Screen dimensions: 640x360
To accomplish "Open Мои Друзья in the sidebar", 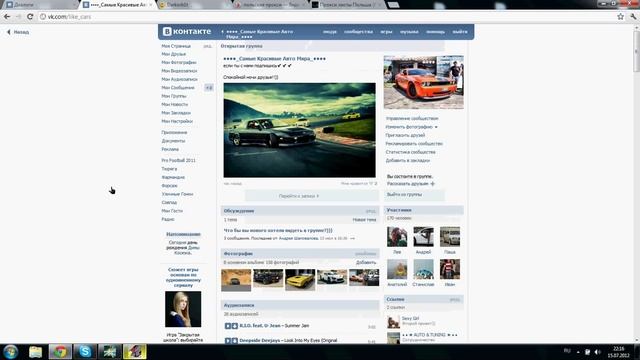I will 173,54.
